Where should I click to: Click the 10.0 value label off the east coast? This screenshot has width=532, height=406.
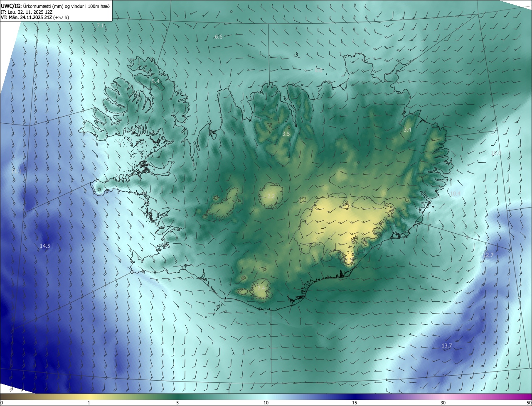click(496, 153)
